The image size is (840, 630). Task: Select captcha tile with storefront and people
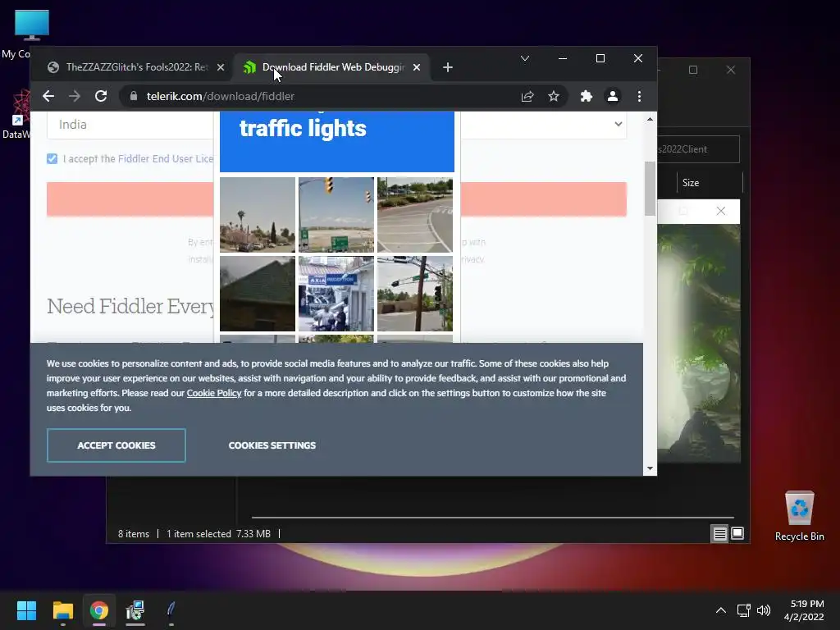[336, 294]
